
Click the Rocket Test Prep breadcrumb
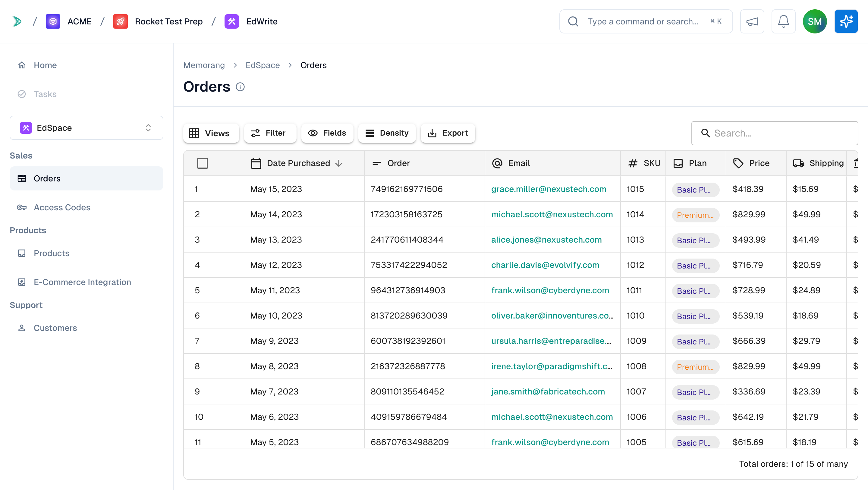[169, 22]
